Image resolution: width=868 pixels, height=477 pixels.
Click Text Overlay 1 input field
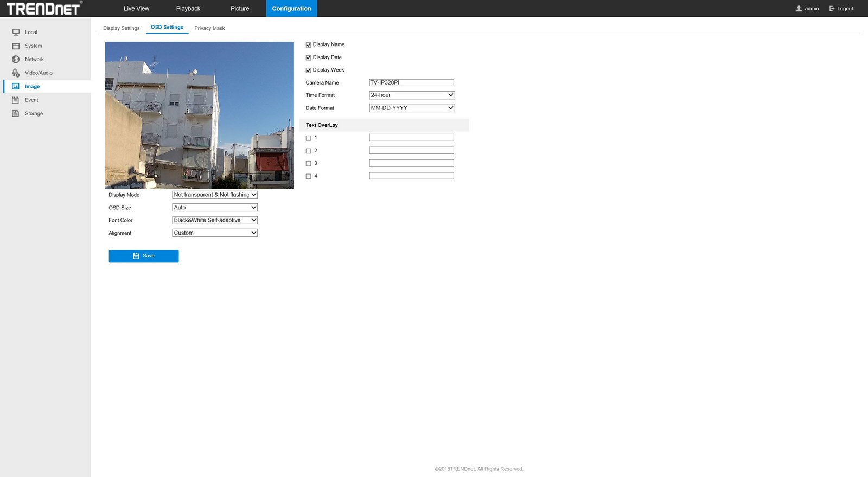coord(411,138)
